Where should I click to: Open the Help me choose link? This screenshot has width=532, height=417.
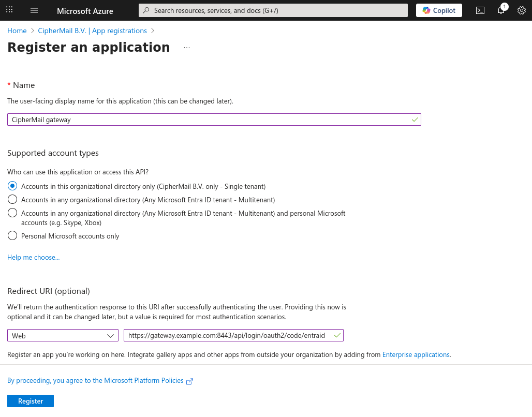pyautogui.click(x=33, y=257)
